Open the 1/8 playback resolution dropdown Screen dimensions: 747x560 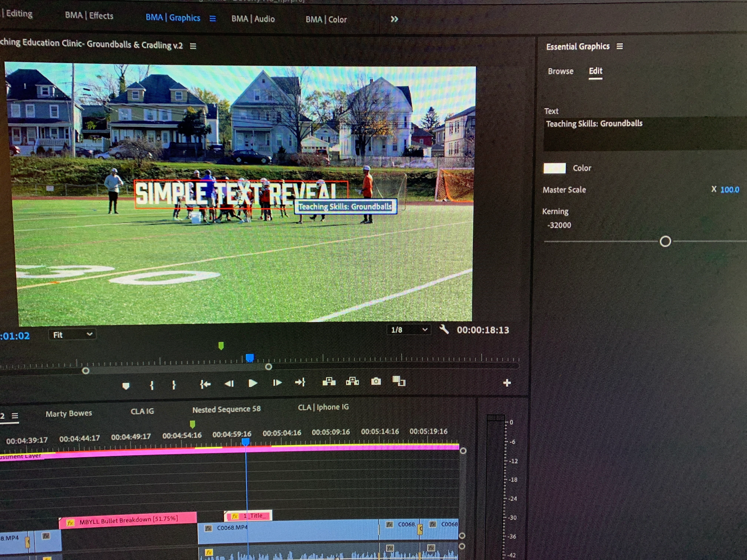point(409,329)
